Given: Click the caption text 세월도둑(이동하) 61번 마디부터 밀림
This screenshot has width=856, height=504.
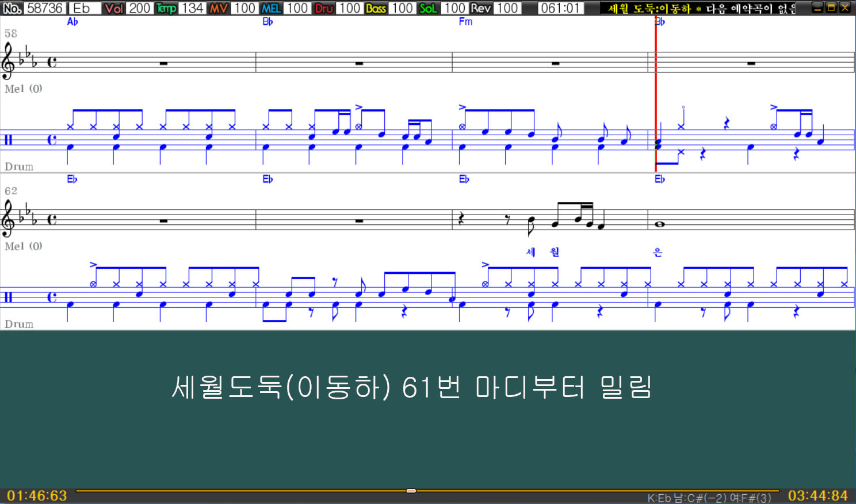Looking at the screenshot, I should [x=412, y=387].
